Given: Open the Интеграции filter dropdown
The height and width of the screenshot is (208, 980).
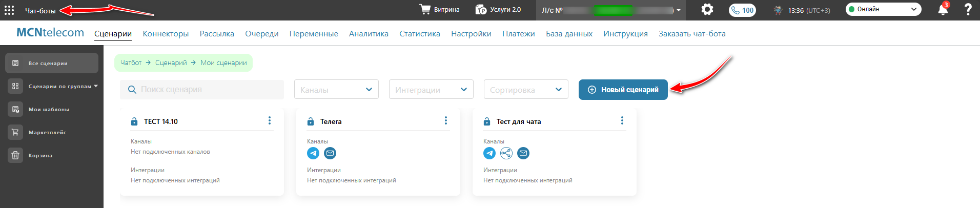Looking at the screenshot, I should [x=431, y=89].
